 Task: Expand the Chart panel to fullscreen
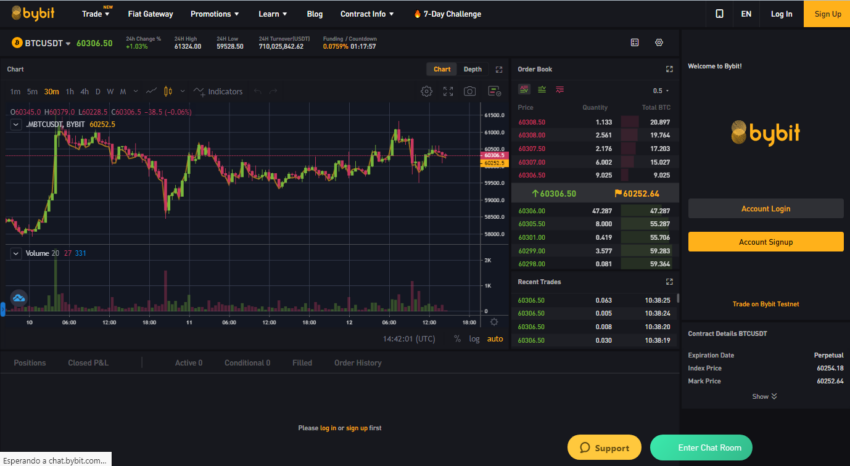click(x=499, y=69)
